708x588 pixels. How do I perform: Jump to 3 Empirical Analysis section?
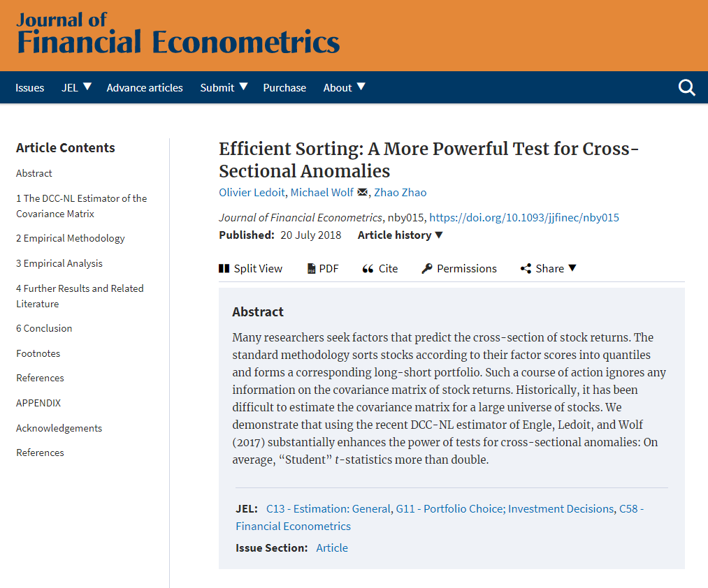[x=59, y=263]
